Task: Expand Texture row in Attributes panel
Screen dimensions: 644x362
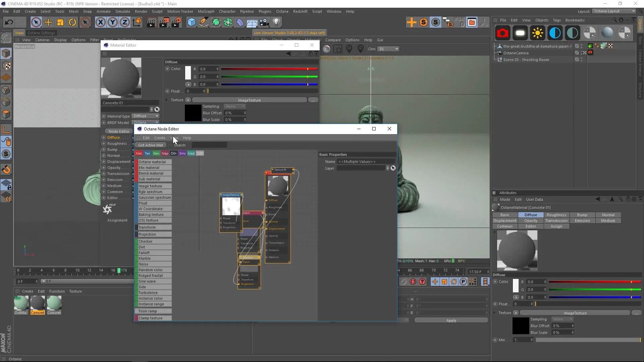Action: (494, 313)
